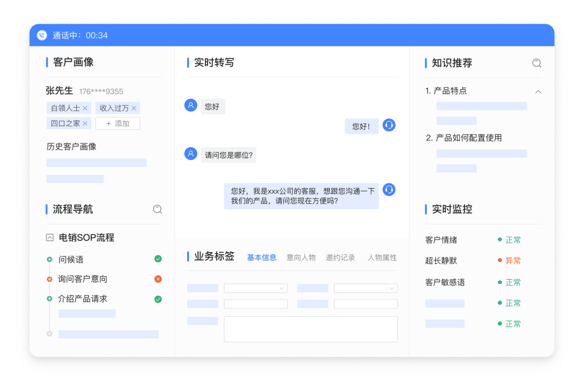Image resolution: width=584 pixels, height=392 pixels.
Task: Switch to 人物属性 tab
Action: (x=382, y=257)
